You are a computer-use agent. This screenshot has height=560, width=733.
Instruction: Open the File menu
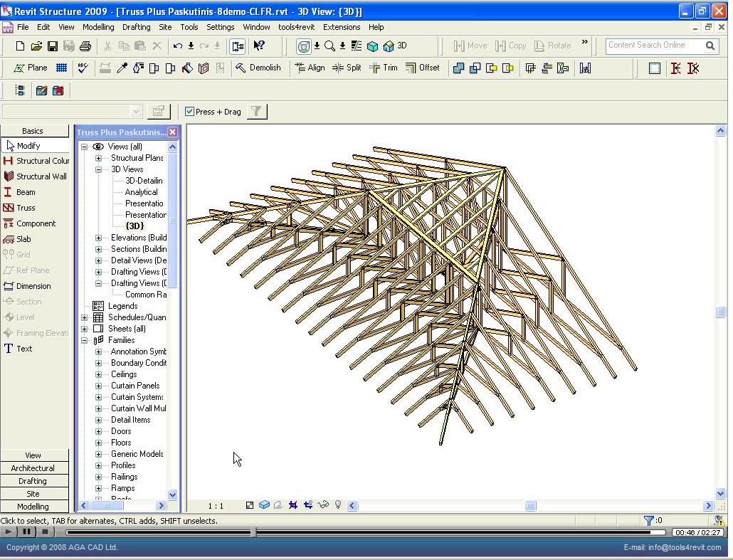tap(23, 27)
